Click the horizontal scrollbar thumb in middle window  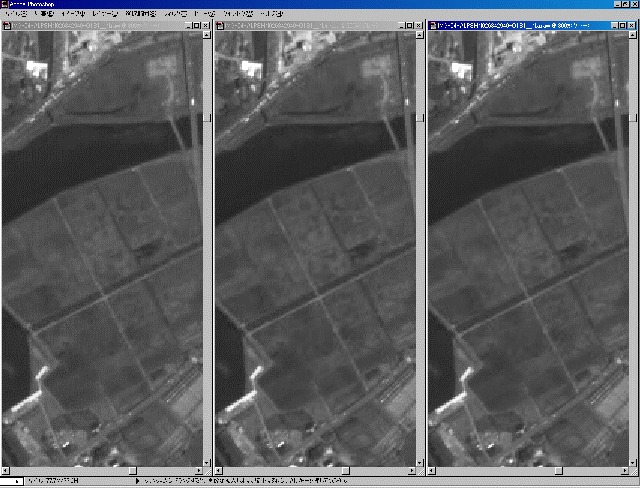(x=346, y=471)
